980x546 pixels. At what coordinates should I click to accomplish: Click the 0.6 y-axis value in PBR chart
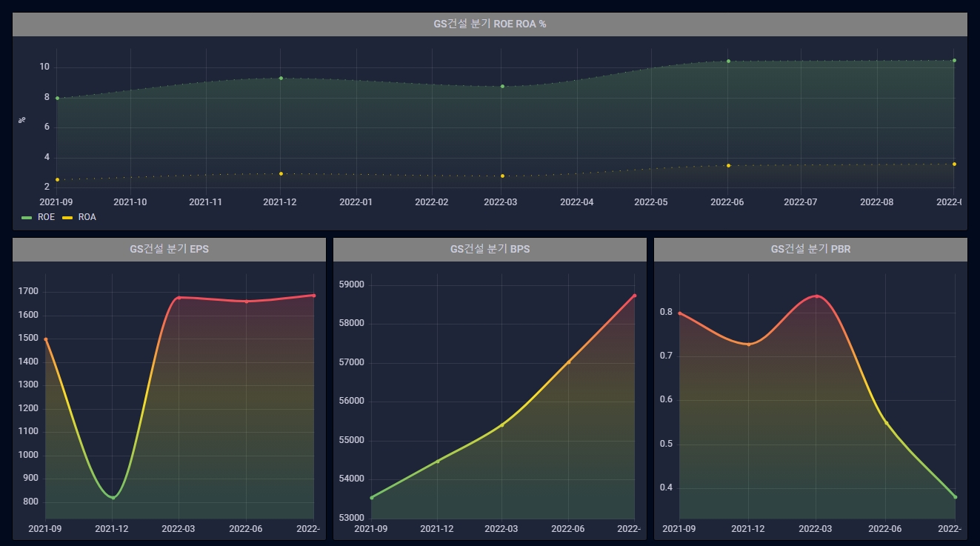(x=666, y=401)
